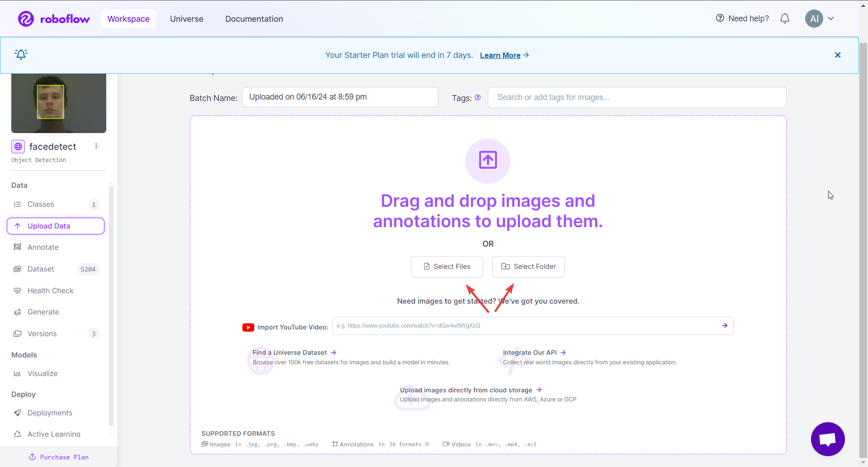Screen dimensions: 868x467
Task: Select the Annotate tool in the sidebar
Action: pos(42,247)
